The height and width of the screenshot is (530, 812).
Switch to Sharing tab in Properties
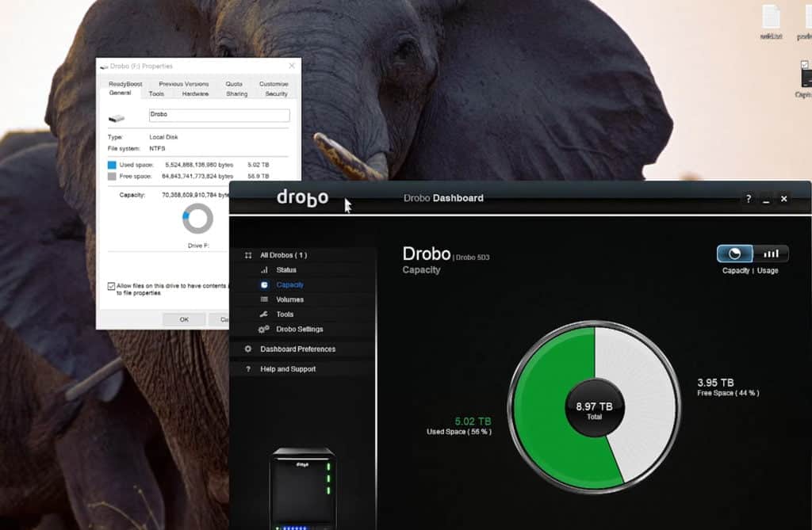coord(236,93)
